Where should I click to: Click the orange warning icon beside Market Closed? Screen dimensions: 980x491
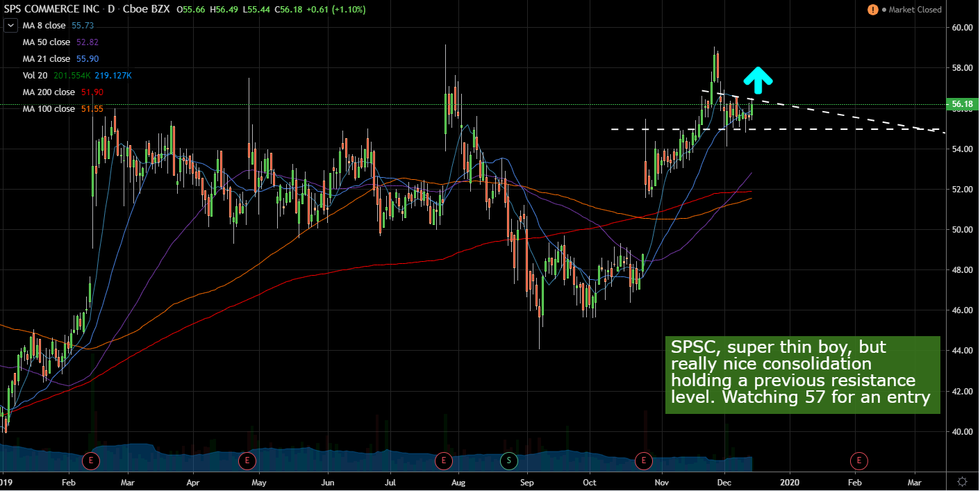pos(872,10)
